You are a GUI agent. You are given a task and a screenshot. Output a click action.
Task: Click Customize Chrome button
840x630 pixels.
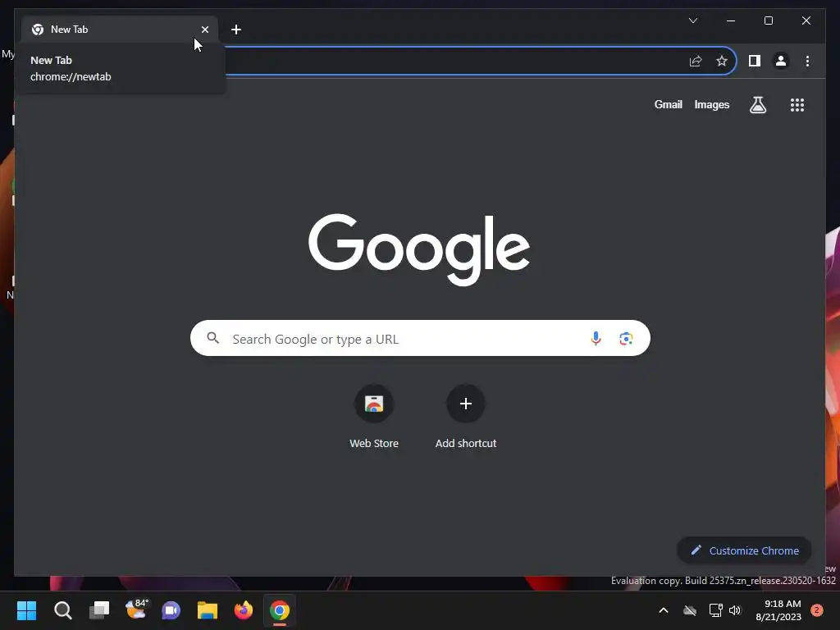pos(744,550)
